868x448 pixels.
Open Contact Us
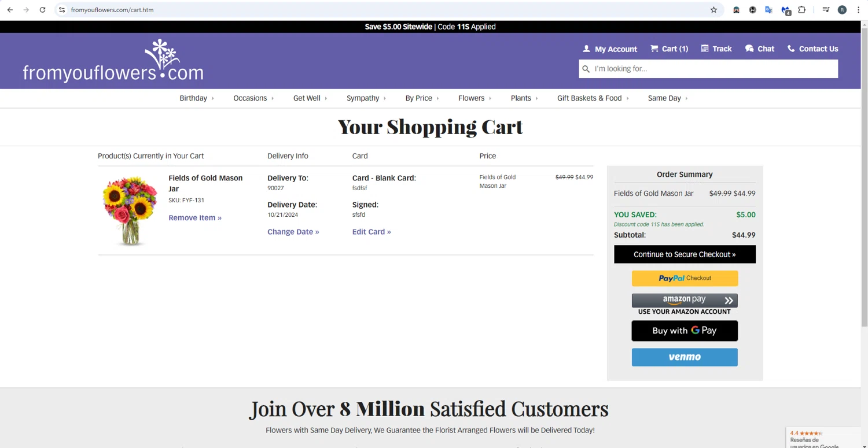pyautogui.click(x=812, y=49)
